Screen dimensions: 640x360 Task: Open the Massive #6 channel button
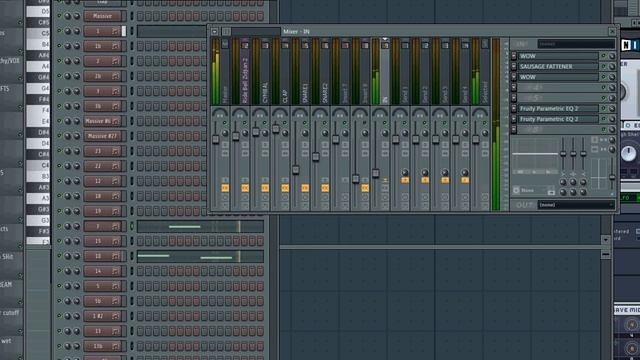(x=102, y=121)
